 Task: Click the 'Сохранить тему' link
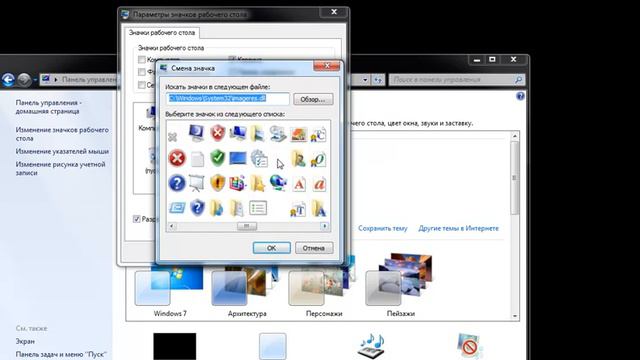coord(383,228)
